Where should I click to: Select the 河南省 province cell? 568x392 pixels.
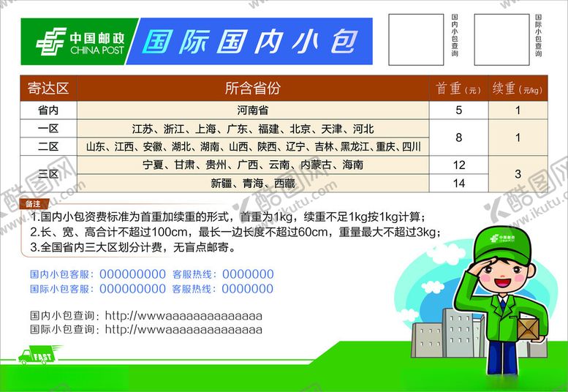point(252,110)
